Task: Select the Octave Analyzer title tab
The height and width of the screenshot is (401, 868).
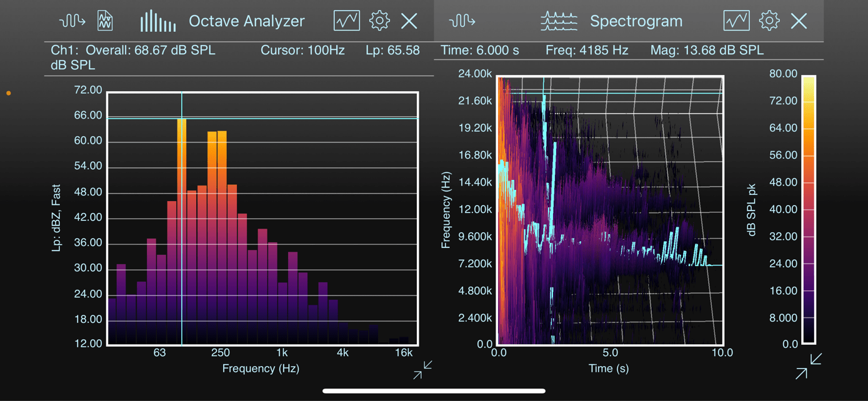Action: point(247,21)
